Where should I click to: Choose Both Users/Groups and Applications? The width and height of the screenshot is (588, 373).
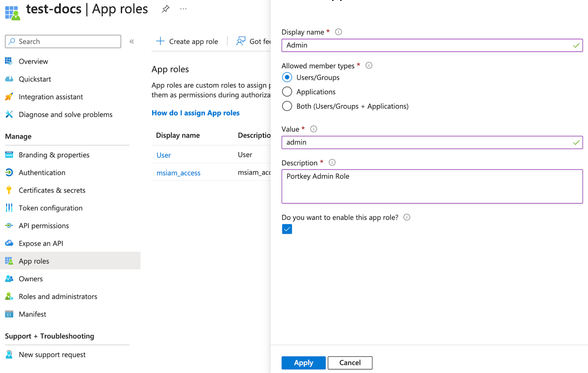[287, 106]
